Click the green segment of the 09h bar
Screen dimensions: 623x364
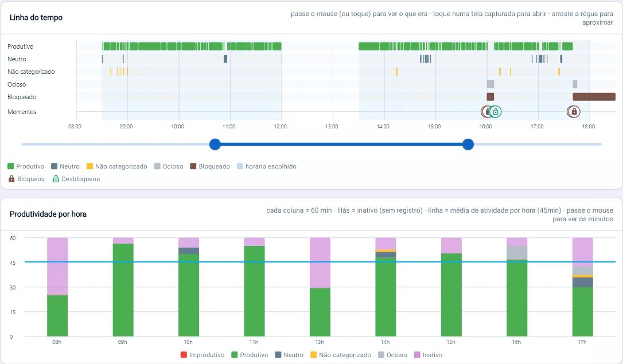pyautogui.click(x=123, y=290)
